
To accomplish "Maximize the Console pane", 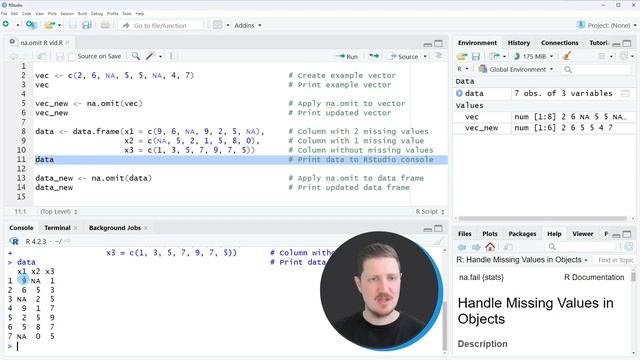I will 438,229.
